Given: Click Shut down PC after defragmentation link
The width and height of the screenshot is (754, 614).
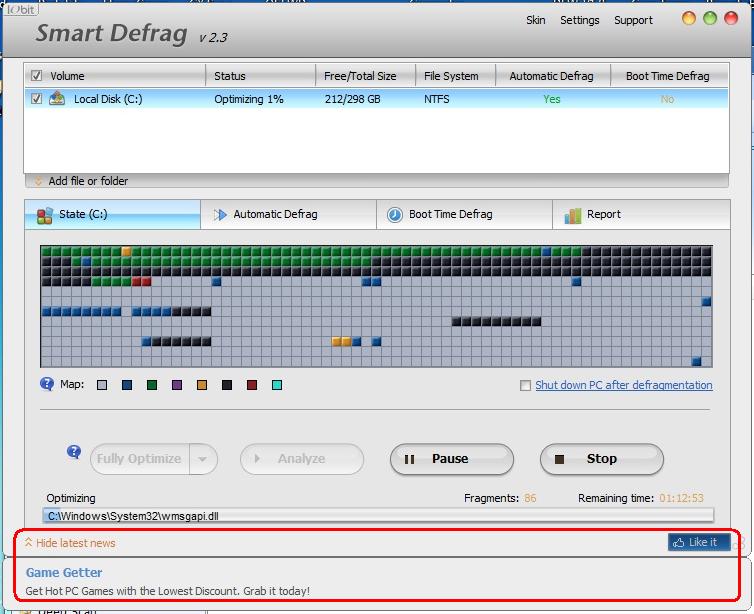Looking at the screenshot, I should pyautogui.click(x=624, y=385).
